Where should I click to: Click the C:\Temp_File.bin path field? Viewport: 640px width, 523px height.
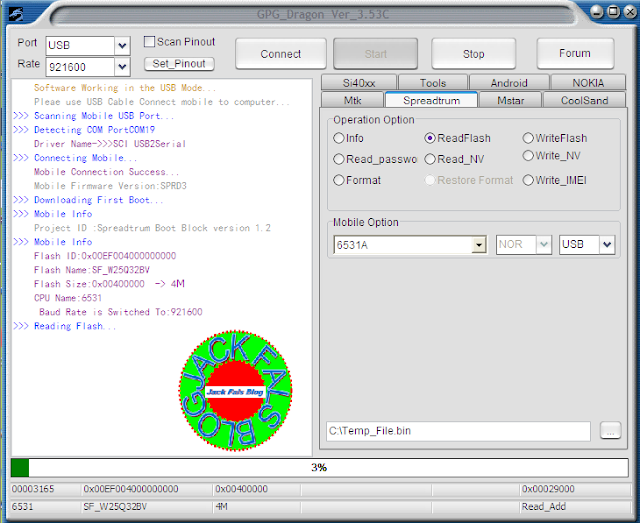pos(458,431)
